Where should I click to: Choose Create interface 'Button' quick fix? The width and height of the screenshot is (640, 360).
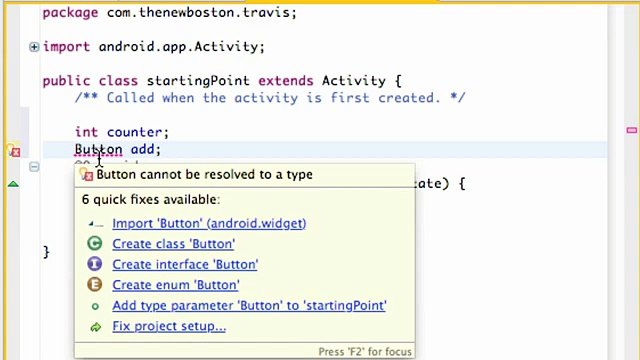pyautogui.click(x=185, y=264)
